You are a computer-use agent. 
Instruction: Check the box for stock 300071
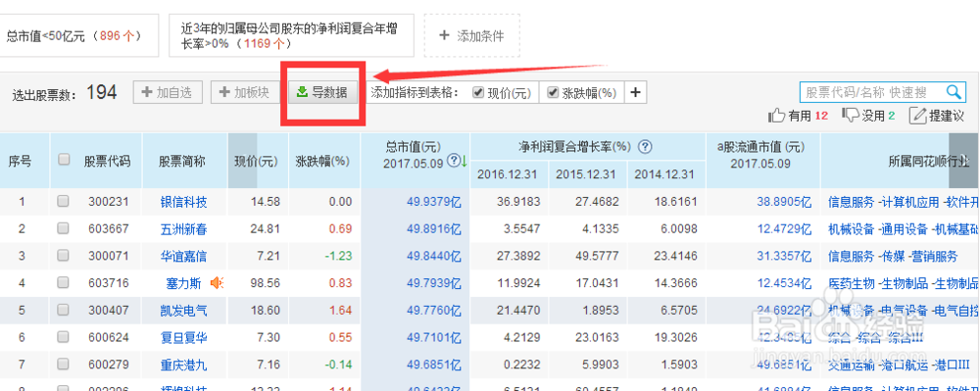click(x=63, y=256)
